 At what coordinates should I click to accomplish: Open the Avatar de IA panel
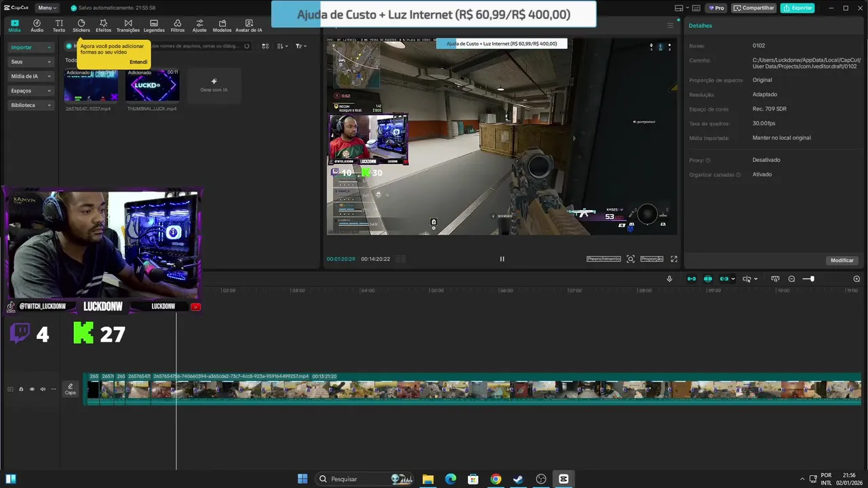[248, 26]
